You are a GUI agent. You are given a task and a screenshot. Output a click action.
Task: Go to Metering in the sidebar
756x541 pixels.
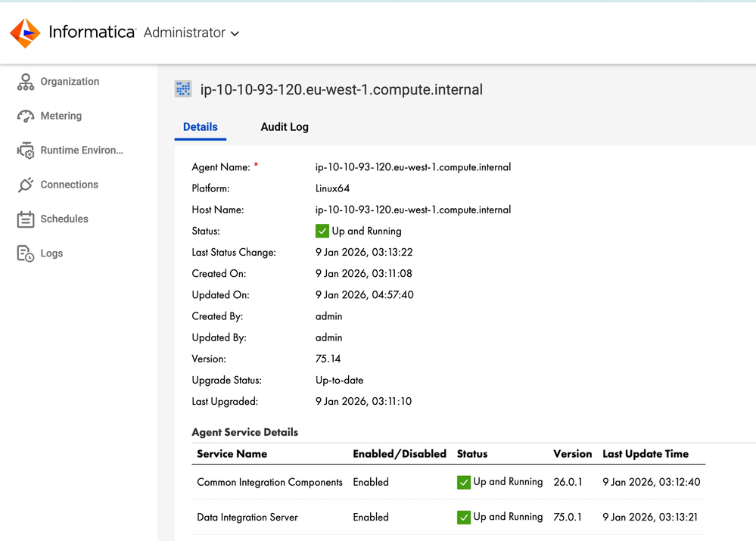61,116
